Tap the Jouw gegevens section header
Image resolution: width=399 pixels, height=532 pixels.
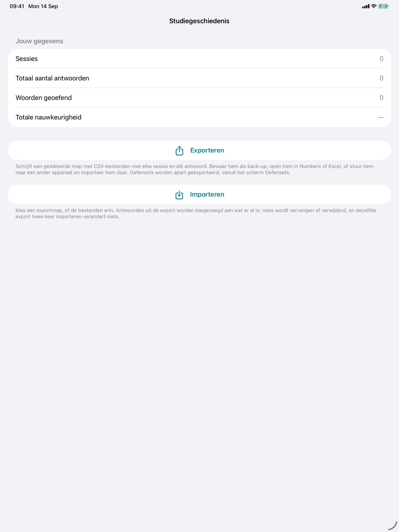[x=39, y=41]
